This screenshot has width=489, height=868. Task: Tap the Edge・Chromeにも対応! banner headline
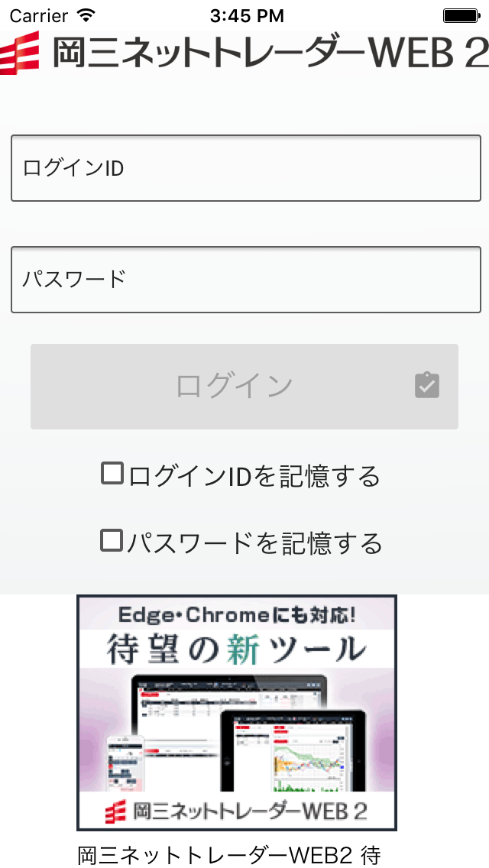coord(237,614)
